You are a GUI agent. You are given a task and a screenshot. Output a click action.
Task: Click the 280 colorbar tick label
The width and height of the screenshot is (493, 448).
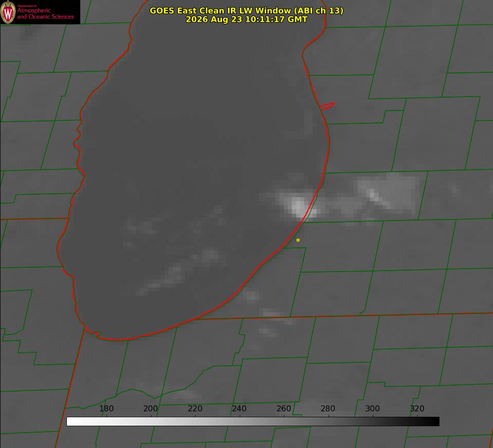tap(328, 408)
